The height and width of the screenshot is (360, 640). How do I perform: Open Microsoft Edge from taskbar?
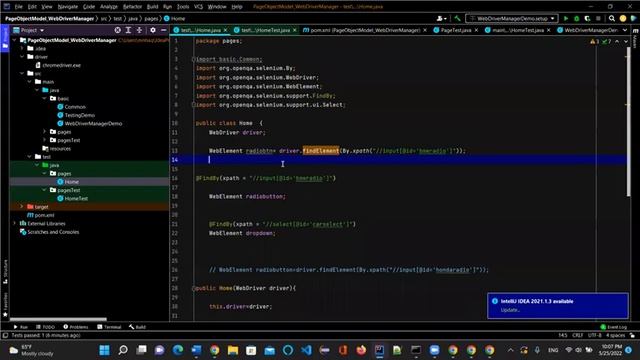(x=178, y=350)
